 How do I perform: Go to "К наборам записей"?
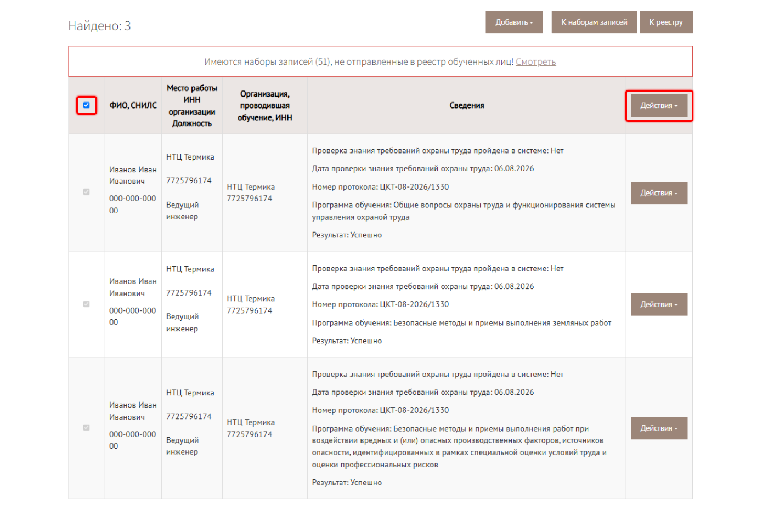[x=594, y=22]
